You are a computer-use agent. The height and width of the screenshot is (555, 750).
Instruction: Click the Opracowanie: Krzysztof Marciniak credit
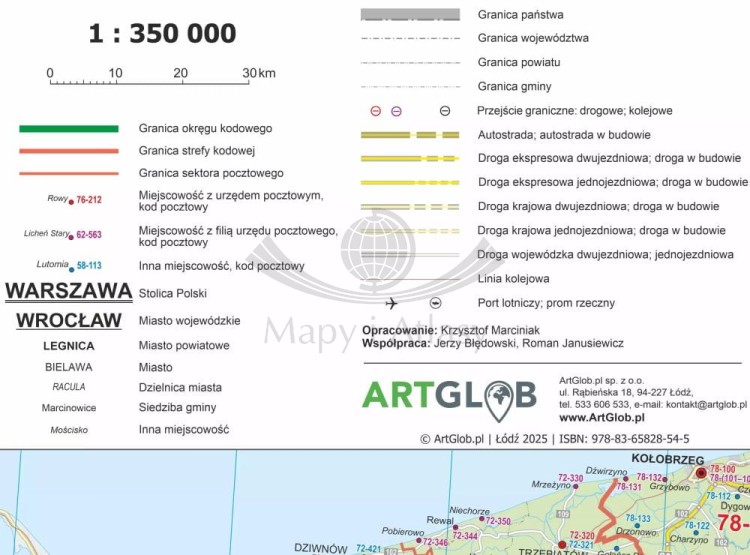pos(451,330)
